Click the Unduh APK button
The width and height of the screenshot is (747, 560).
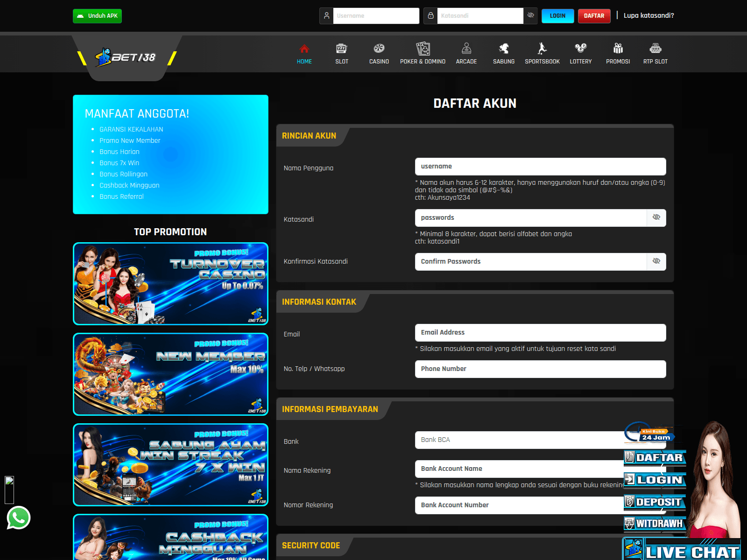click(x=97, y=16)
